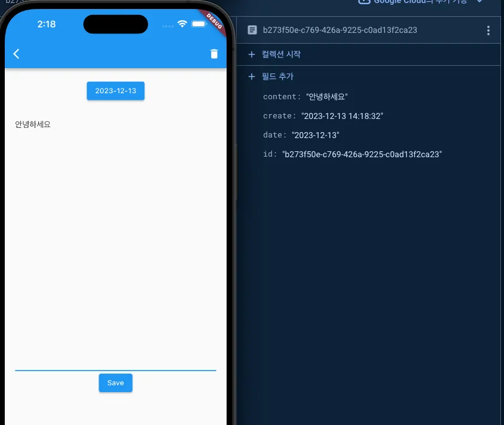This screenshot has width=504, height=425.
Task: Tap the battery status icon
Action: [199, 24]
